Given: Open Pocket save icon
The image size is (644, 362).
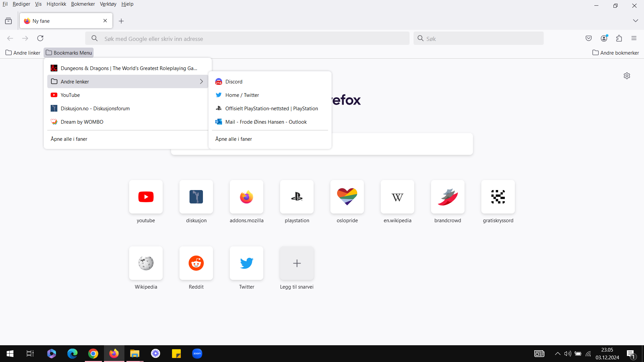Looking at the screenshot, I should [589, 38].
